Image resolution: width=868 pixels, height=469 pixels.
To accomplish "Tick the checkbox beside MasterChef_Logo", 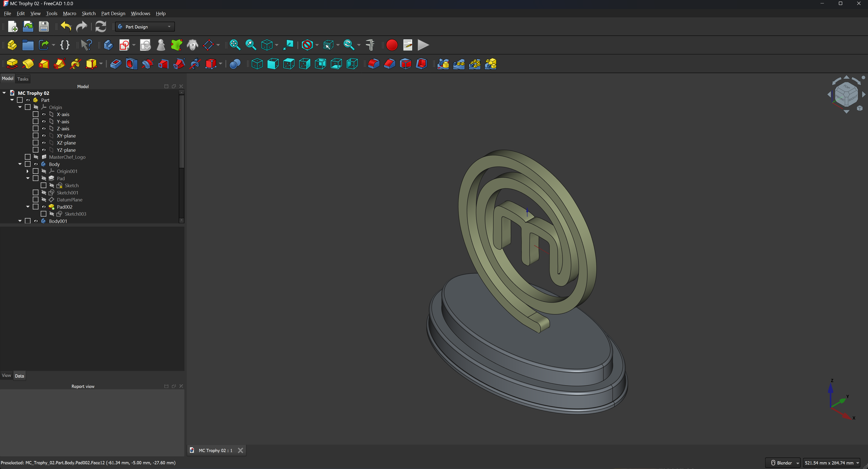I will (x=28, y=157).
